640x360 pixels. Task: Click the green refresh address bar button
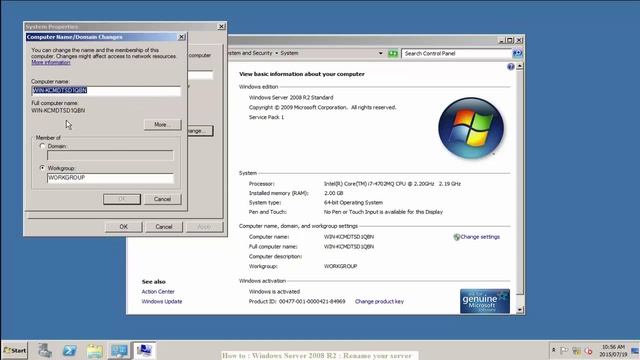pos(393,53)
